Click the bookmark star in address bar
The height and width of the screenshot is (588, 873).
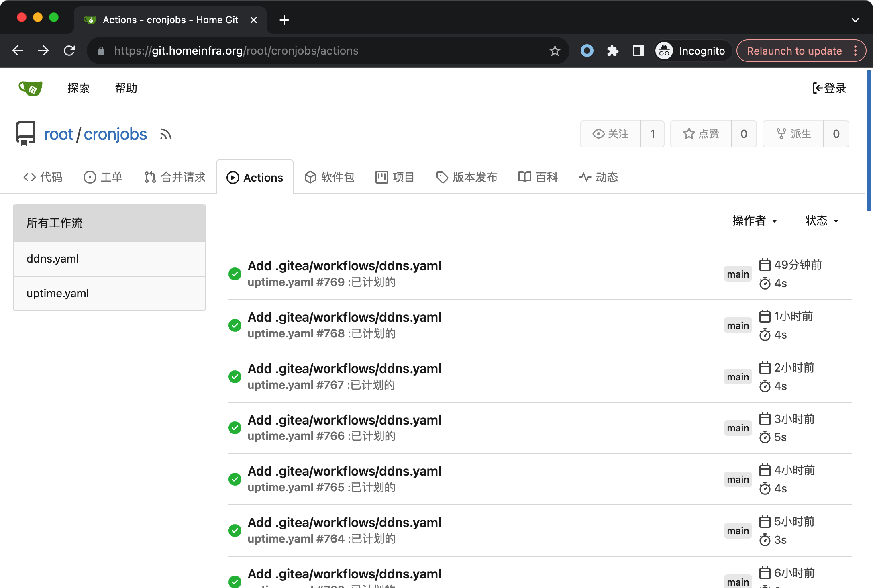[x=555, y=51]
